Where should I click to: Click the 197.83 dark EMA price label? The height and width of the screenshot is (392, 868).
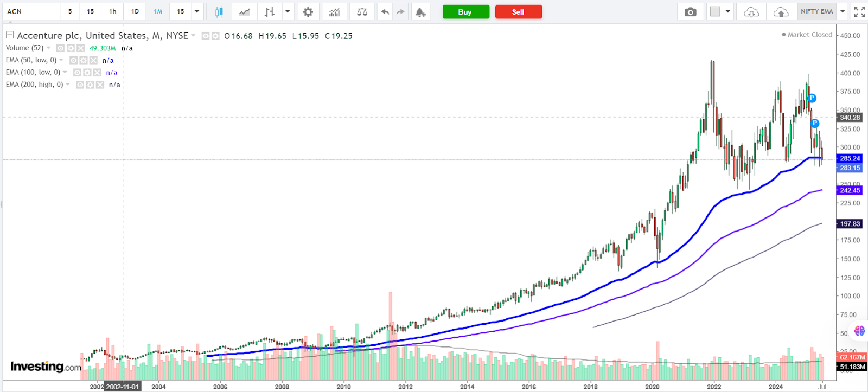click(x=850, y=224)
